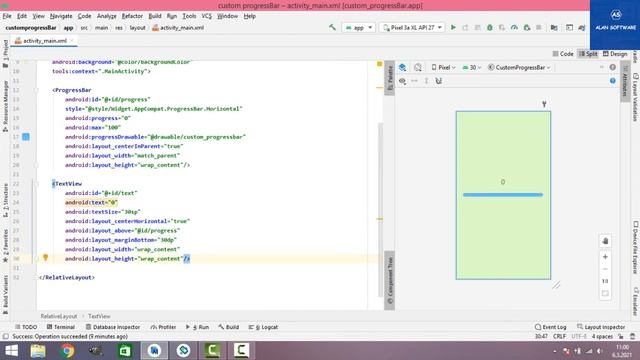Click the Apply Changes icon next to Run

click(x=465, y=27)
